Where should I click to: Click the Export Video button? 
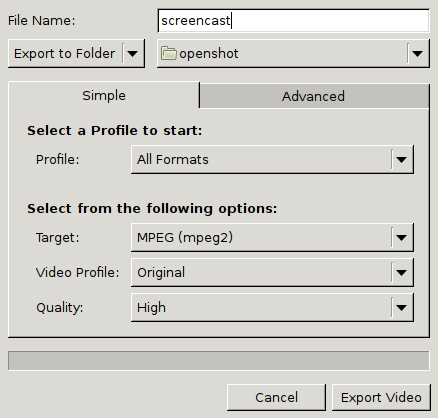(x=381, y=397)
